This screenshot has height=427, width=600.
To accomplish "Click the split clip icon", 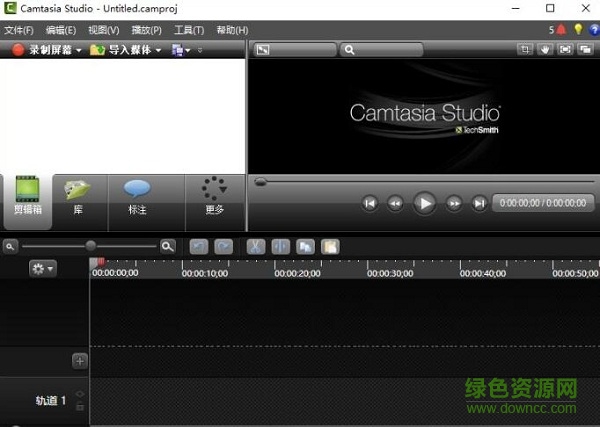I will 280,246.
